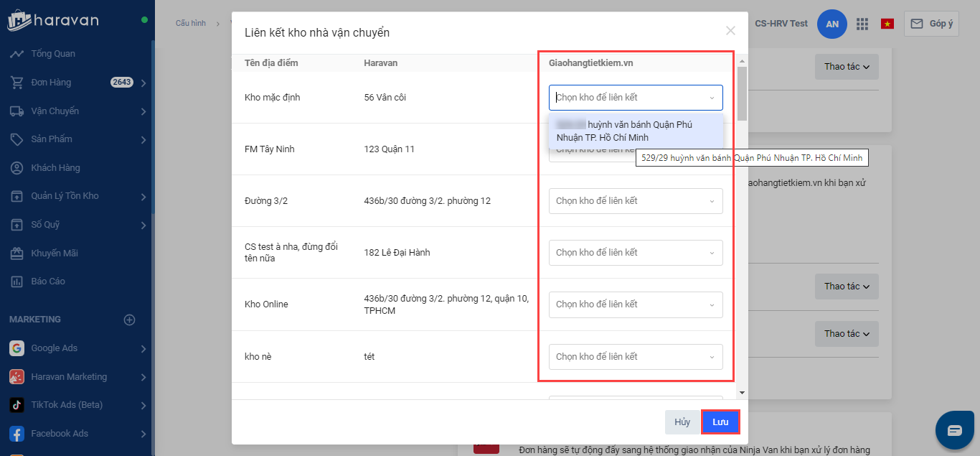980x456 pixels.
Task: Open TikTok Ads (Beta) icon
Action: click(x=17, y=405)
